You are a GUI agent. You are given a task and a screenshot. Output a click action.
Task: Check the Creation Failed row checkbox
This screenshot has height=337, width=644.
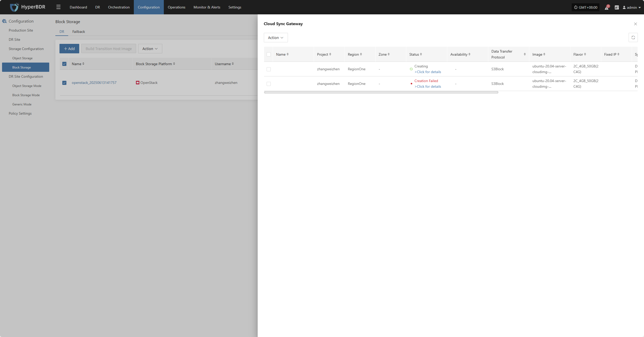[269, 84]
